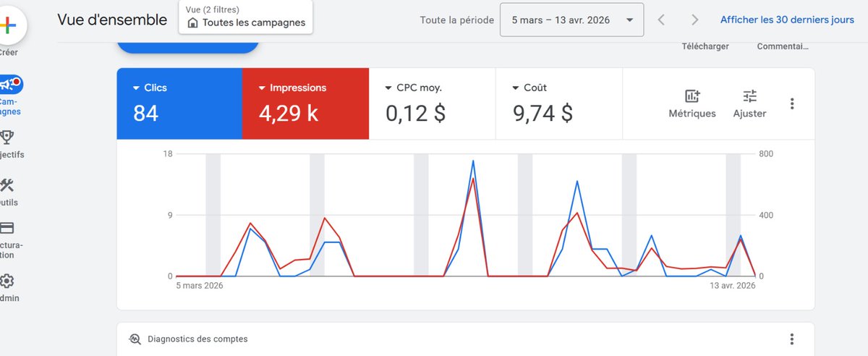Go to the previous date period arrow

661,20
